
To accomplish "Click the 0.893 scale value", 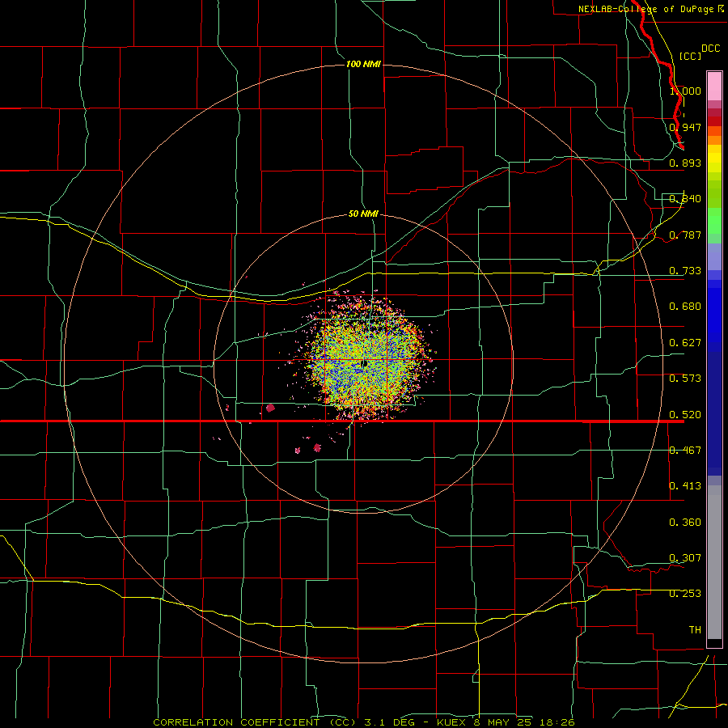I will point(685,163).
